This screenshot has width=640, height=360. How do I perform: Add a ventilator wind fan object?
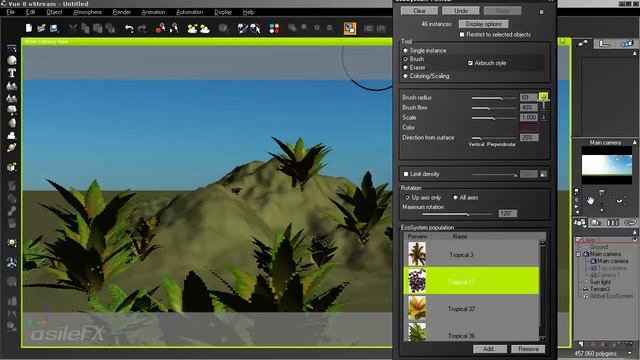pyautogui.click(x=12, y=262)
